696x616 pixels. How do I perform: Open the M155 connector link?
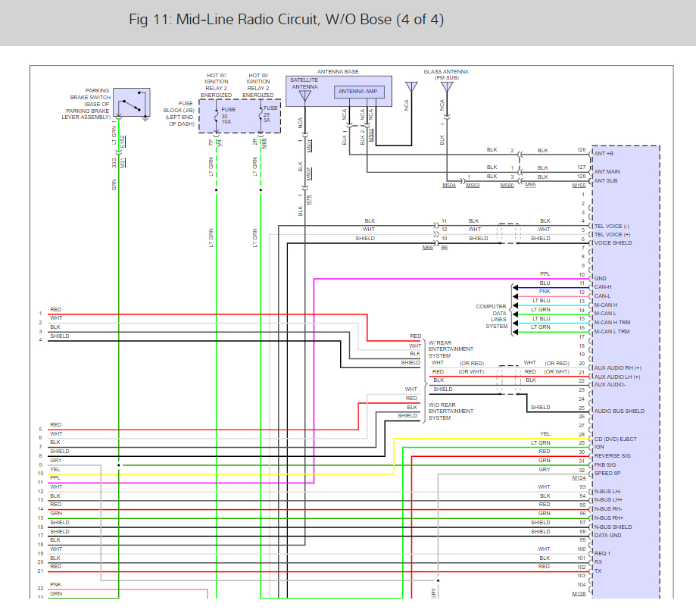tap(579, 186)
